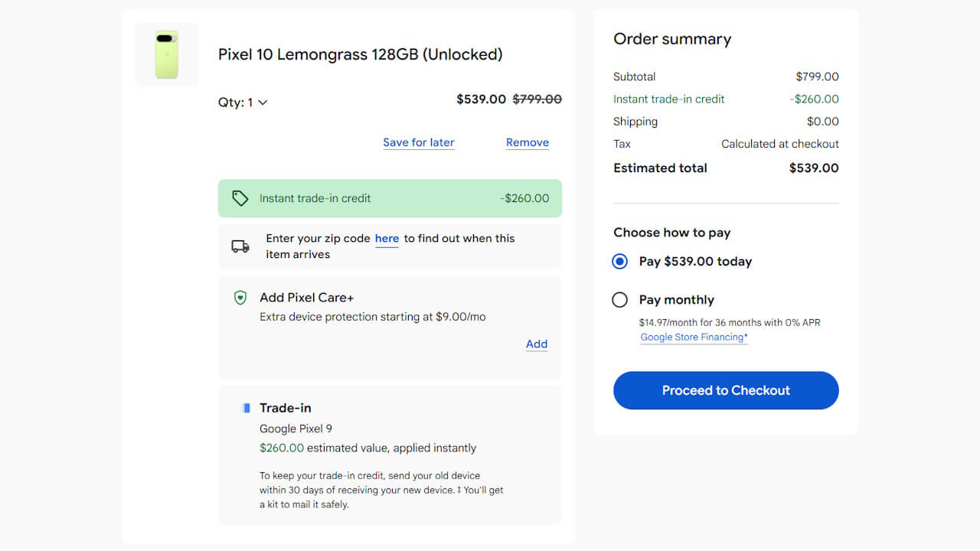
Task: Click the zip code 'here' link
Action: 387,239
